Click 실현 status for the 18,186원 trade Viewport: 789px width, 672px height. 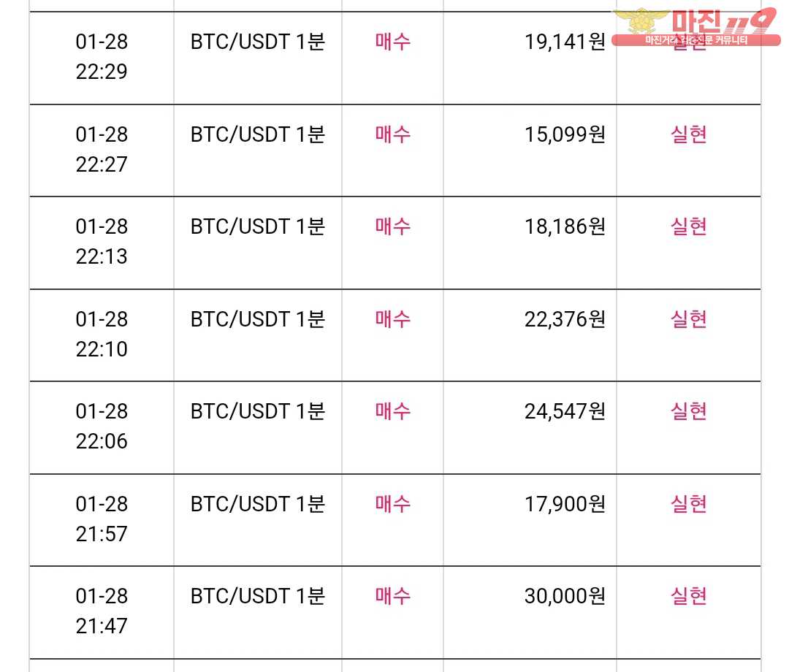pos(688,226)
